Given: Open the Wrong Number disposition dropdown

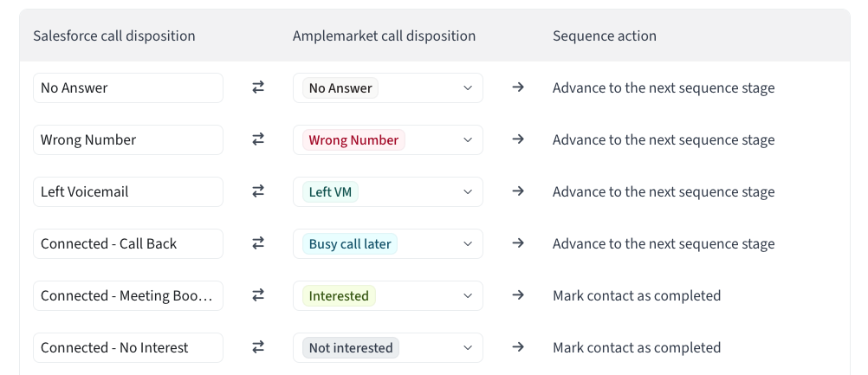Looking at the screenshot, I should 387,139.
